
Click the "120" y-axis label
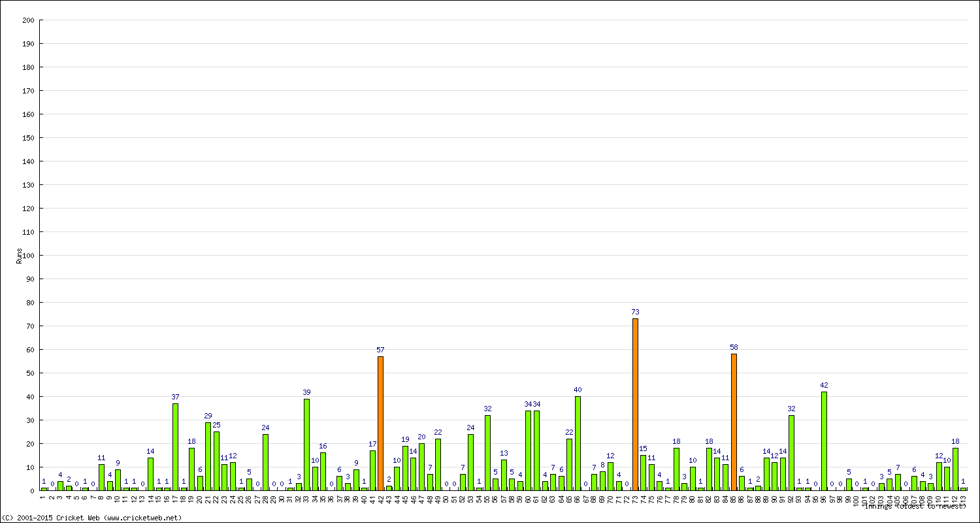coord(28,209)
